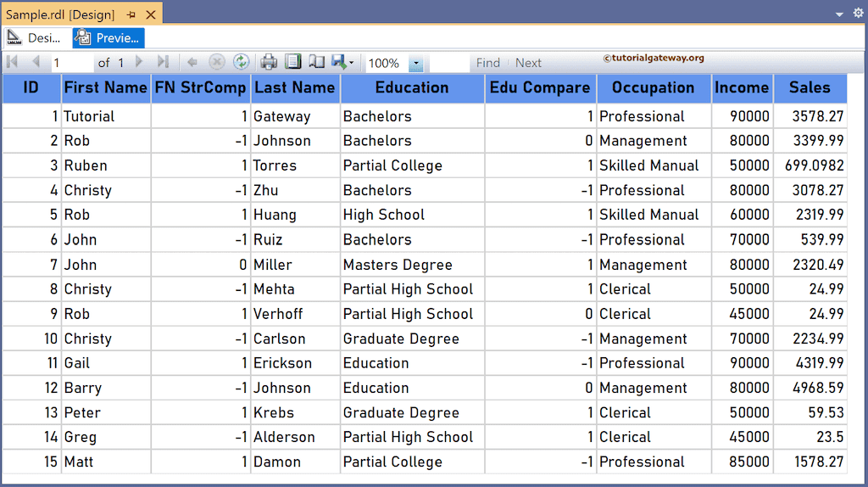Open the tab well settings gear

coord(858,13)
